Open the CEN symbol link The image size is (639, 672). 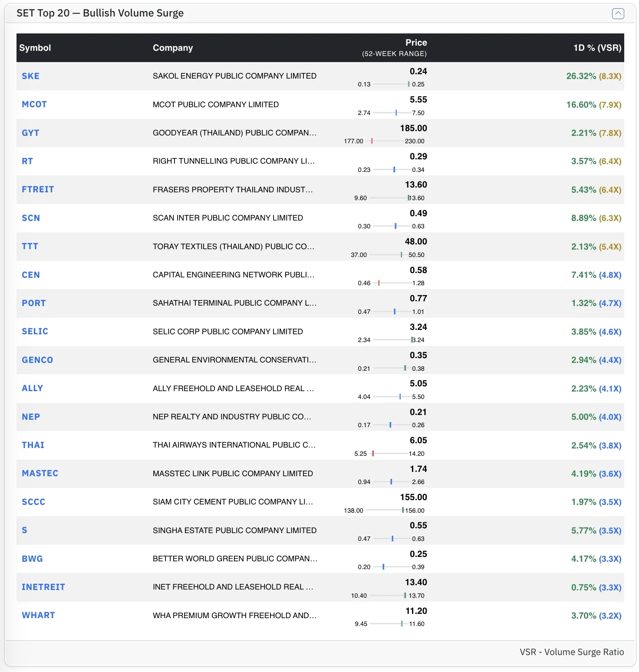coord(31,275)
